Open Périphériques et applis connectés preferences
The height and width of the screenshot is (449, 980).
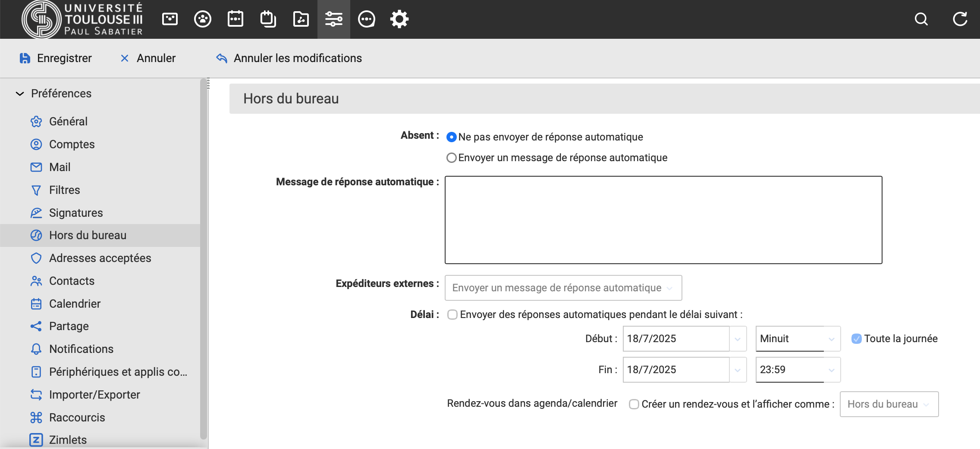coord(101,372)
